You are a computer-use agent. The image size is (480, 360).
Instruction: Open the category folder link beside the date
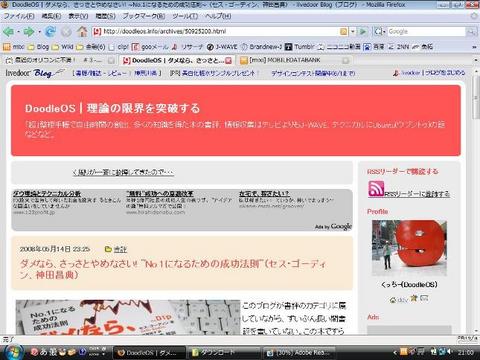(120, 249)
